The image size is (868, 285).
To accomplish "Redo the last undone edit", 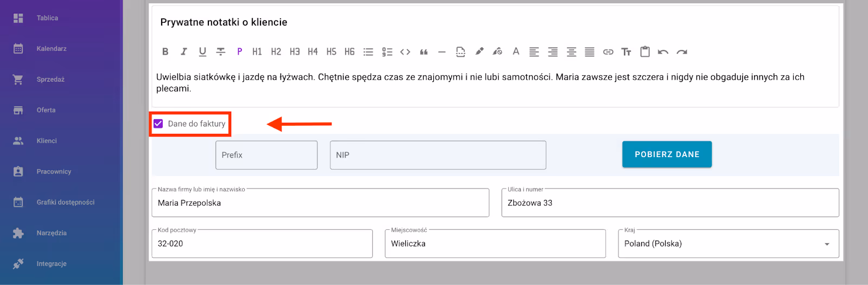I will tap(682, 52).
